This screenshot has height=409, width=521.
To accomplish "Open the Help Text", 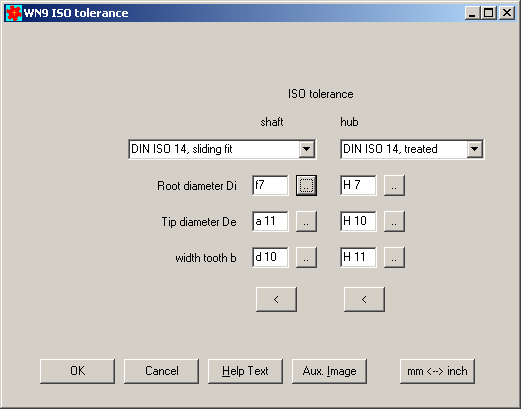I will 245,371.
